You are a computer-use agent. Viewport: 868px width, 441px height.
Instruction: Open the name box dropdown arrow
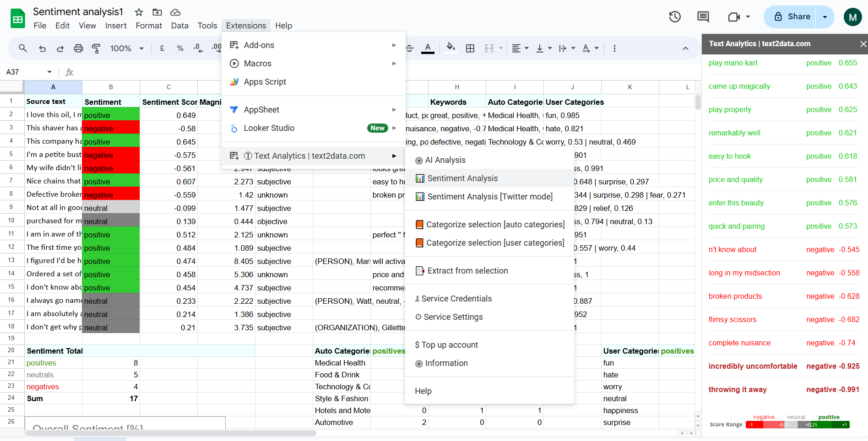click(x=49, y=72)
